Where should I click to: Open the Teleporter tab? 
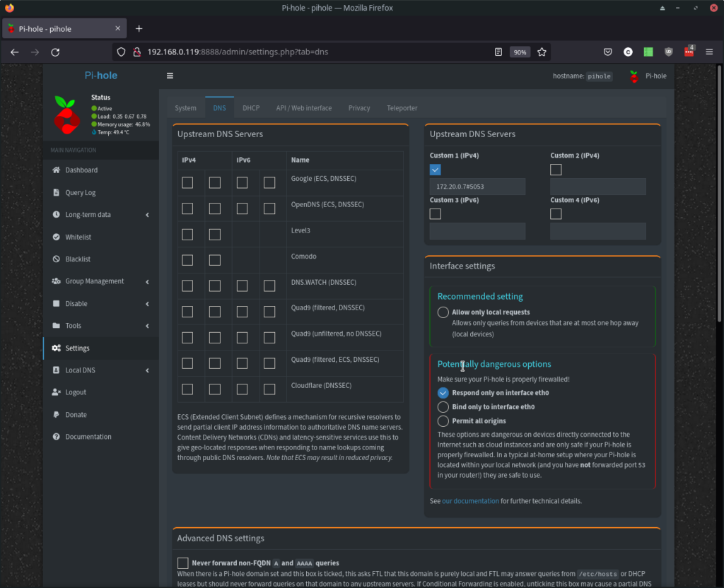[402, 108]
